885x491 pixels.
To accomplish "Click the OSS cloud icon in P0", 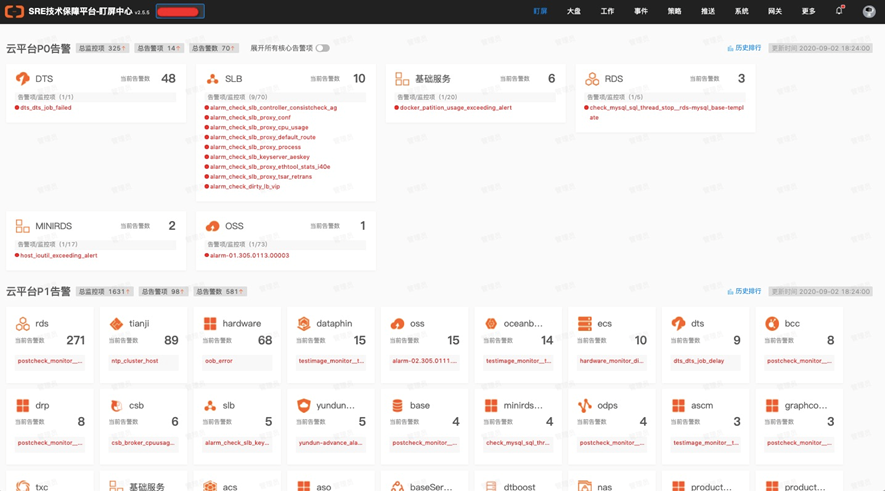I will pyautogui.click(x=212, y=226).
